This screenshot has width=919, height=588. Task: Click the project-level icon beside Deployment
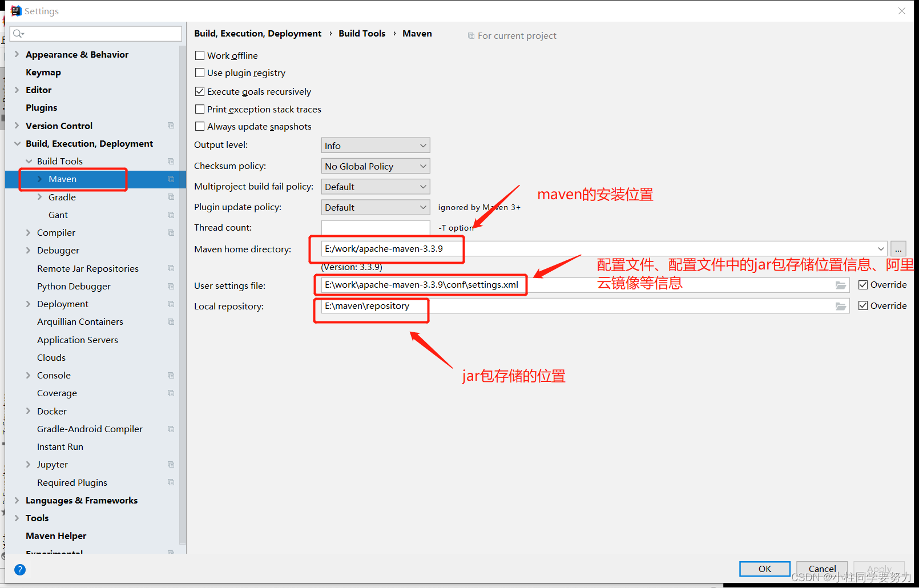tap(171, 304)
